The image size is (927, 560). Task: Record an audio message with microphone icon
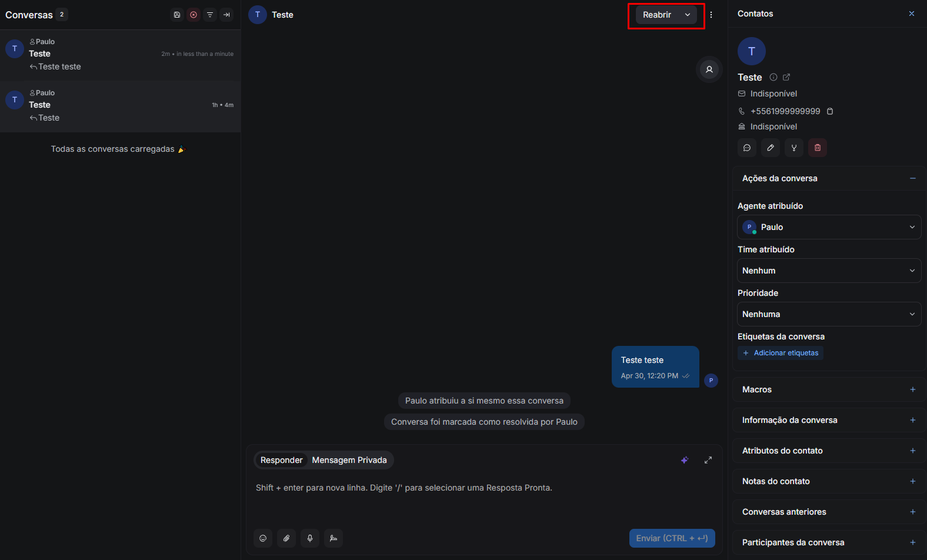click(x=310, y=538)
